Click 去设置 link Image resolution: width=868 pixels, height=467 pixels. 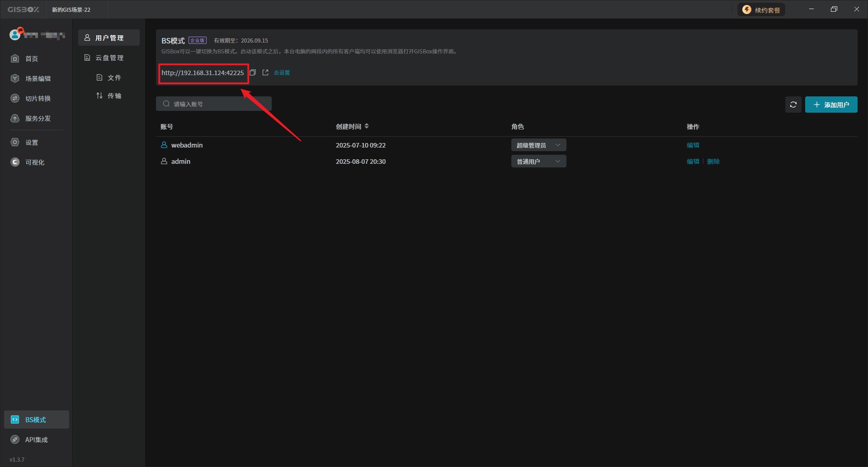click(282, 73)
